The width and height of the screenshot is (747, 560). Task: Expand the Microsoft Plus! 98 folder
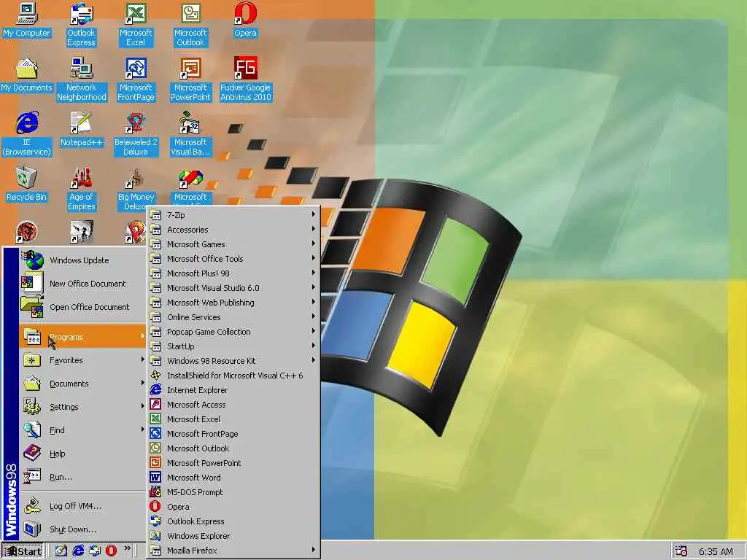pos(233,273)
